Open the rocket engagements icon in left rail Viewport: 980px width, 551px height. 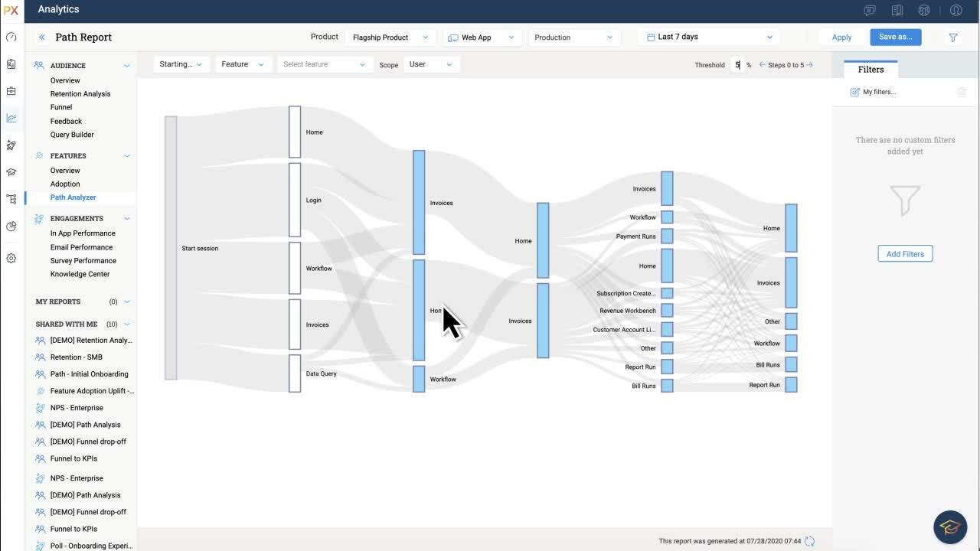tap(11, 145)
